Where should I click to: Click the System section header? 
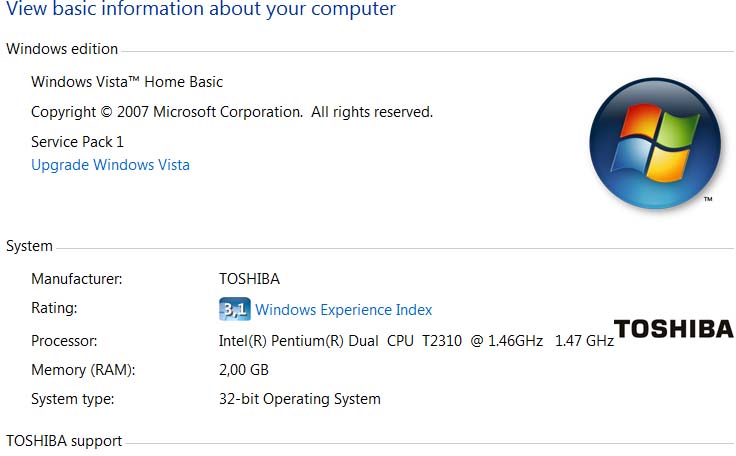pos(30,246)
